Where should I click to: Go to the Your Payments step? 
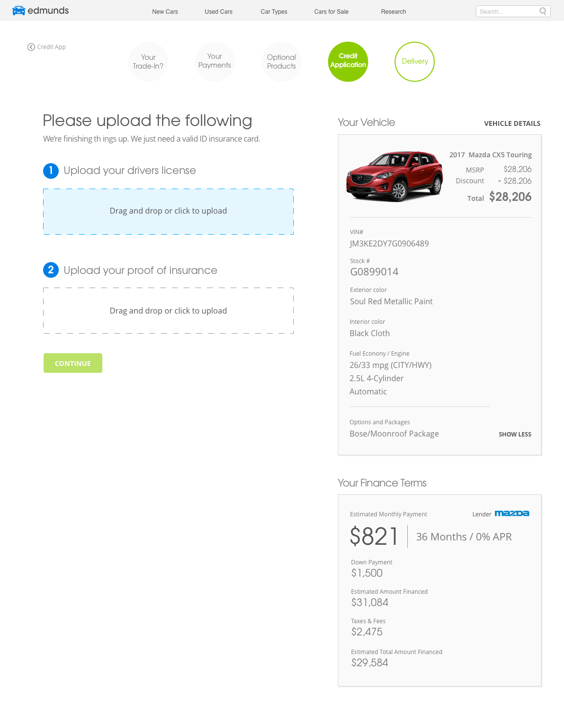coord(214,61)
